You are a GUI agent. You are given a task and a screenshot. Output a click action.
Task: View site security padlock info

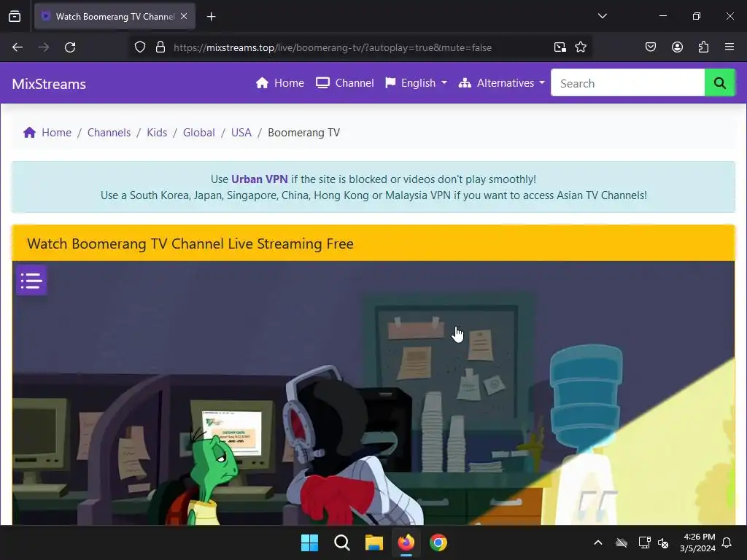point(160,47)
